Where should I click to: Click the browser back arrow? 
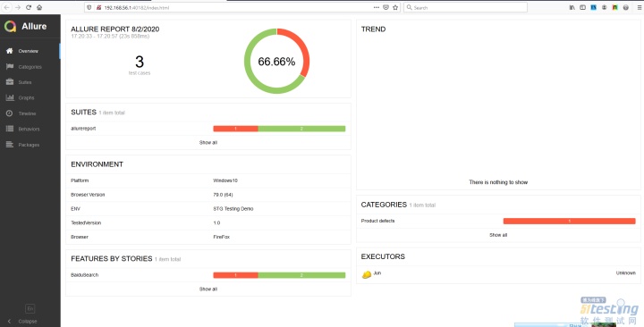[x=7, y=7]
